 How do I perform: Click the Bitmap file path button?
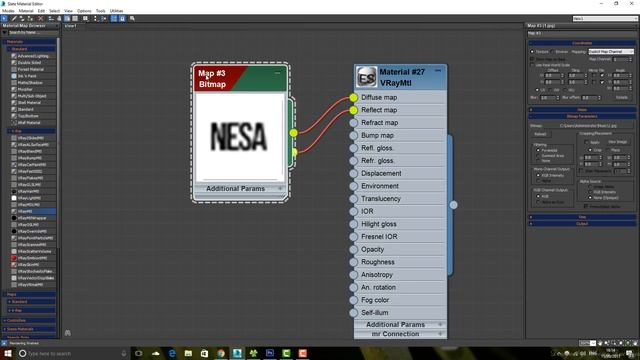tap(588, 126)
